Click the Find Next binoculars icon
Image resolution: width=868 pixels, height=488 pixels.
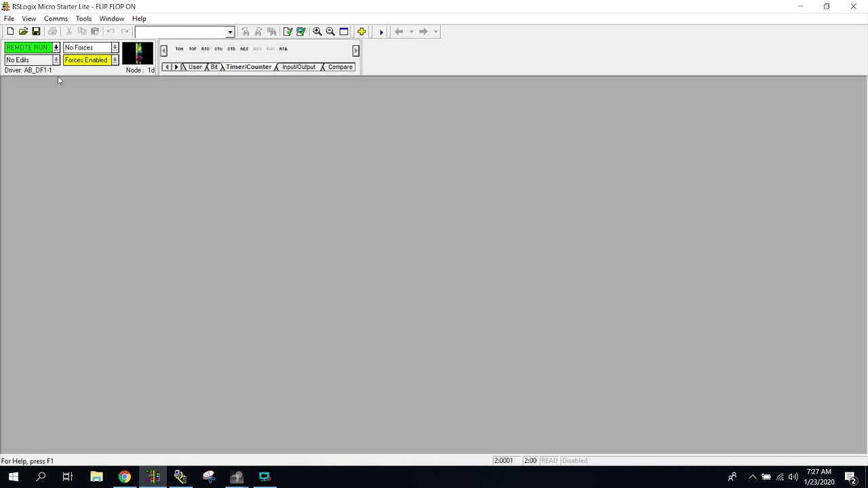pos(258,31)
